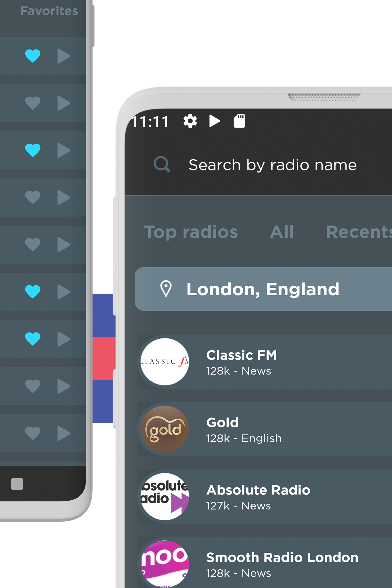The width and height of the screenshot is (392, 588).
Task: Open the Classic FM station logo
Action: (x=165, y=362)
